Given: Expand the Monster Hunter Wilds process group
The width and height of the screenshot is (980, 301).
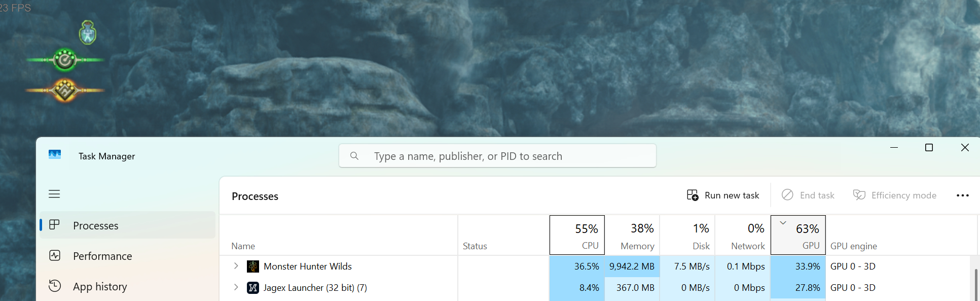Looking at the screenshot, I should pos(236,266).
